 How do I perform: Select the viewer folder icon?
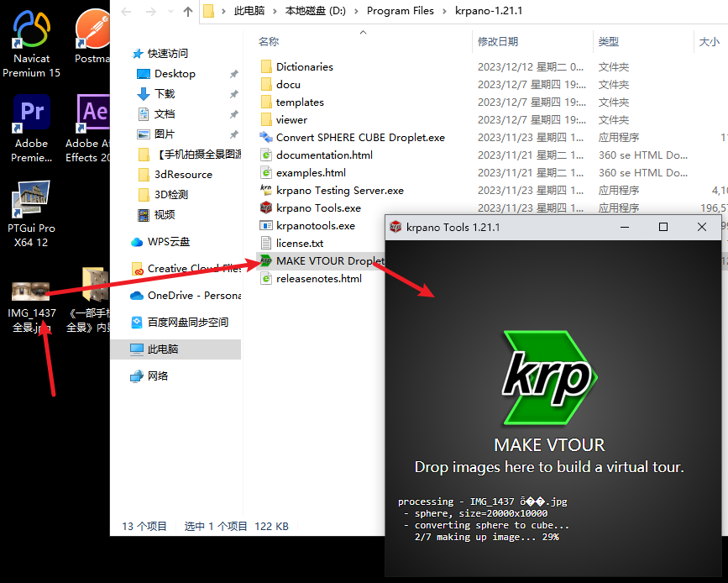click(266, 120)
